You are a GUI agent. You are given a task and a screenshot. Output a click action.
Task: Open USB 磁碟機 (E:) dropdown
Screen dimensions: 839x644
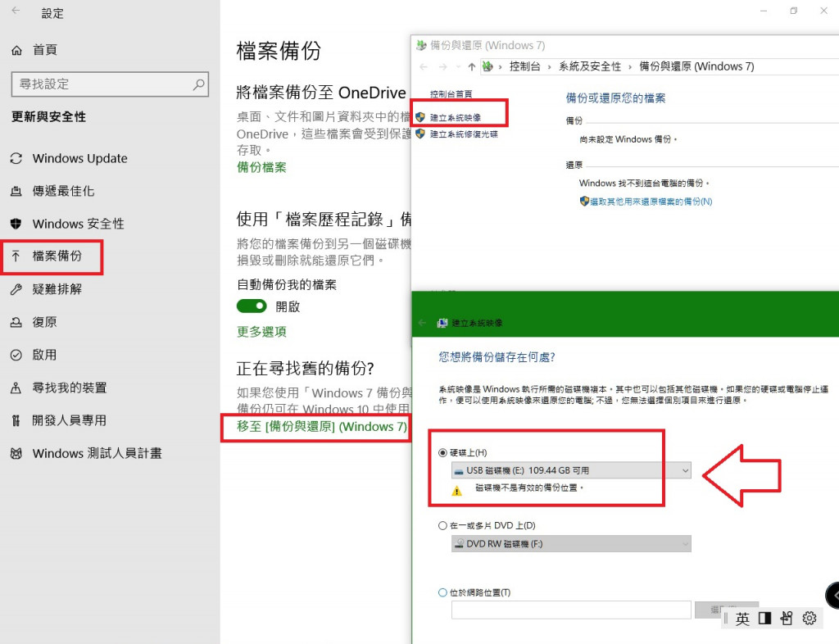571,470
